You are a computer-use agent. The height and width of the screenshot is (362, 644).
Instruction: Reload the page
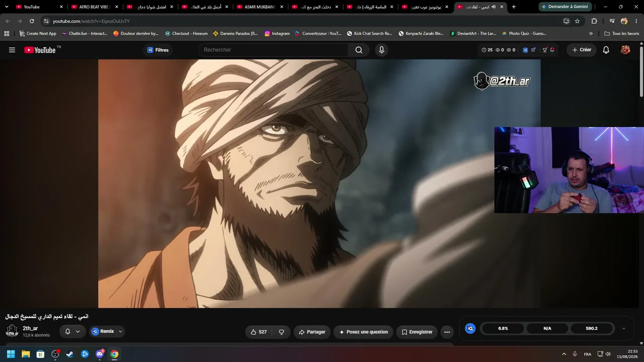tap(32, 21)
